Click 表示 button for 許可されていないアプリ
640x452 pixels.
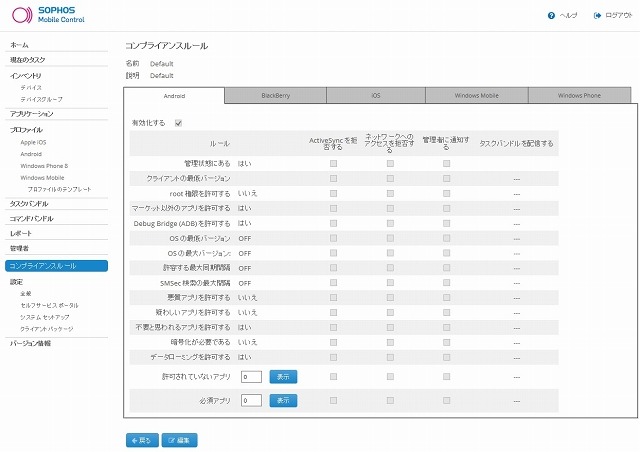(x=283, y=376)
